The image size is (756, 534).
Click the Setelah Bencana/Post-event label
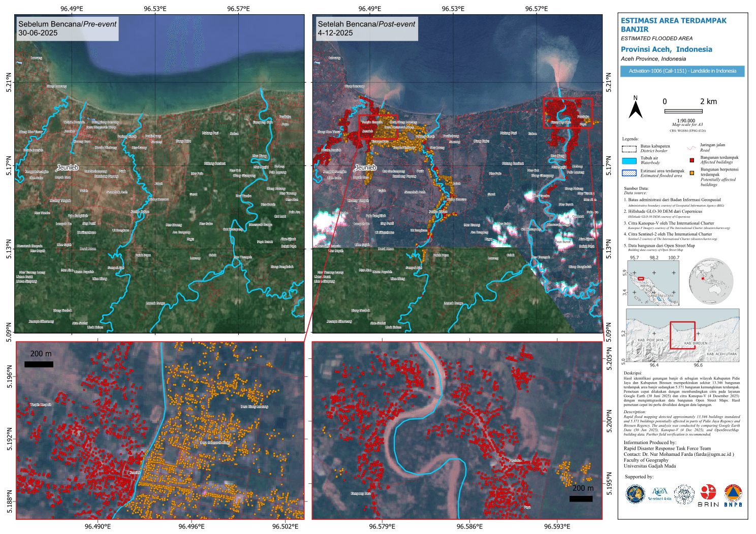366,28
